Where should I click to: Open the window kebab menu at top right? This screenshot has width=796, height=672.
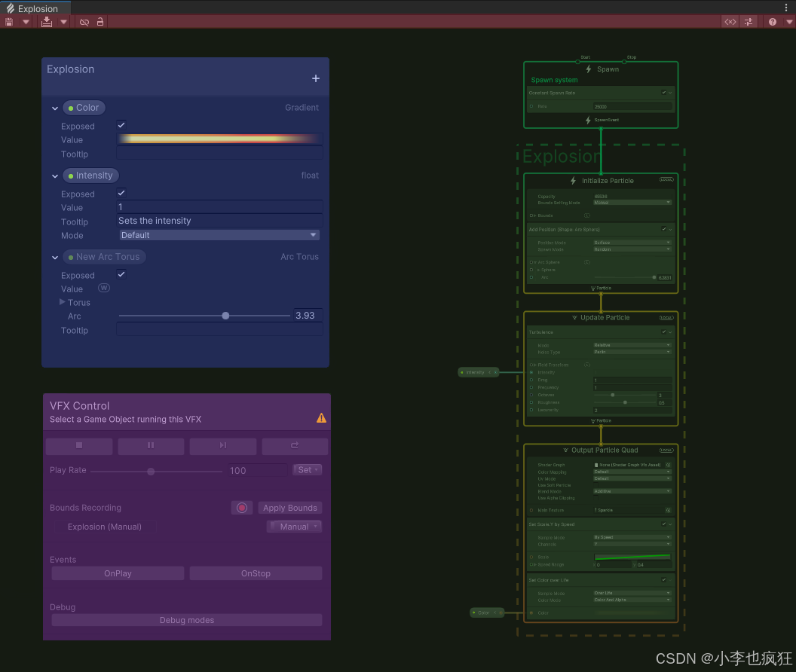click(x=786, y=7)
